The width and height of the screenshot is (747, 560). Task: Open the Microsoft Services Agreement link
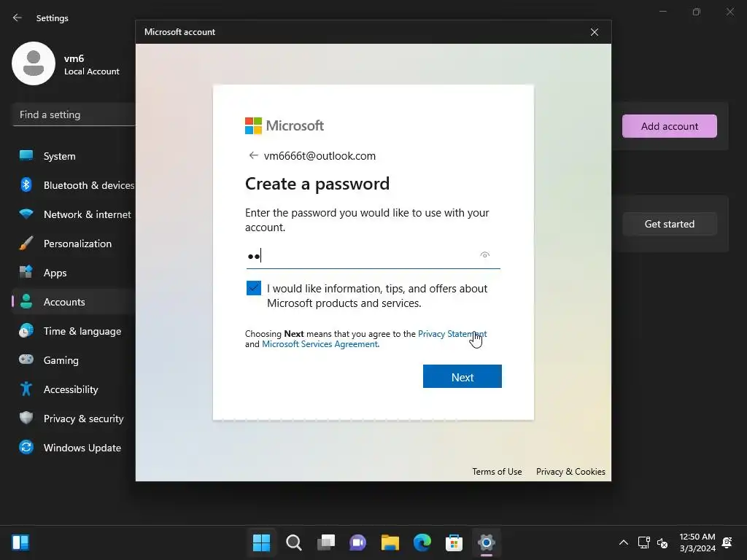(320, 344)
